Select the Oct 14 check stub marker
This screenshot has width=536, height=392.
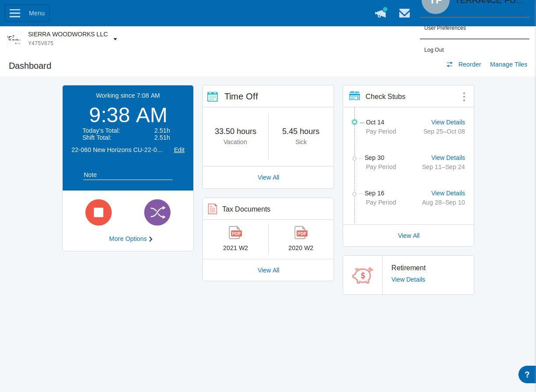(x=354, y=122)
